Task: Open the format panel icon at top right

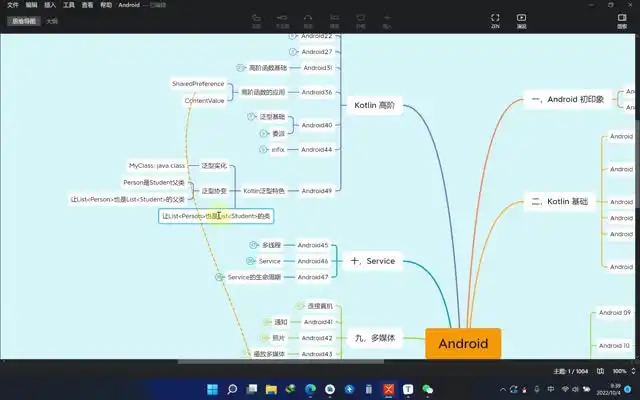Action: point(622,19)
